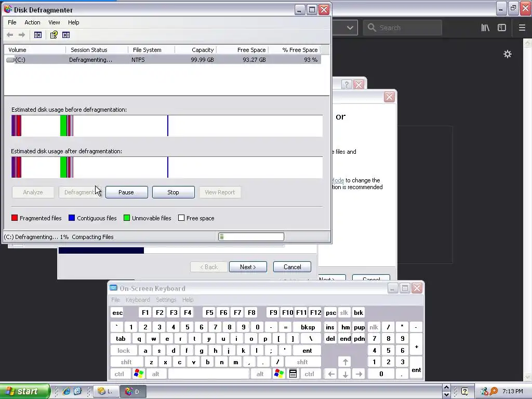The image size is (532, 399).
Task: Click the taskbar scroll-down arrow
Action: coord(446,395)
